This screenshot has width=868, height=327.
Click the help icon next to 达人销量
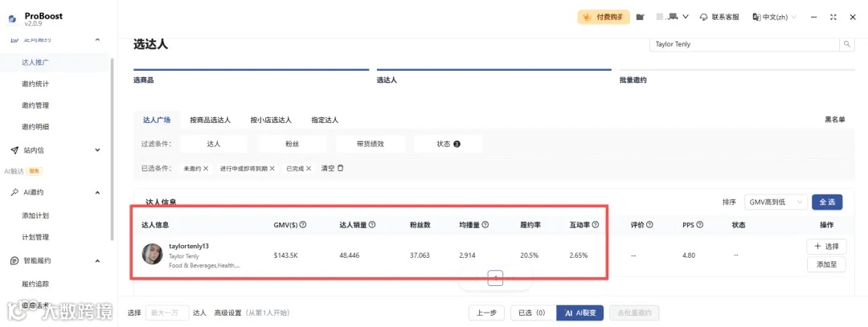(372, 225)
